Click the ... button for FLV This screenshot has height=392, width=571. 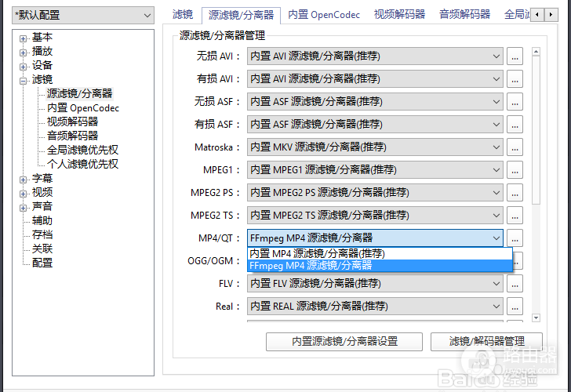pyautogui.click(x=515, y=284)
